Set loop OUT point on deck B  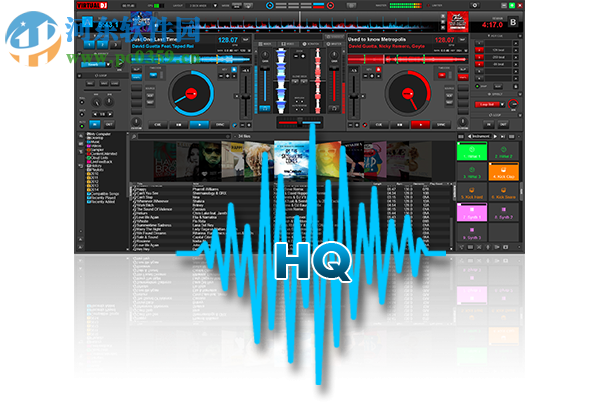503,124
